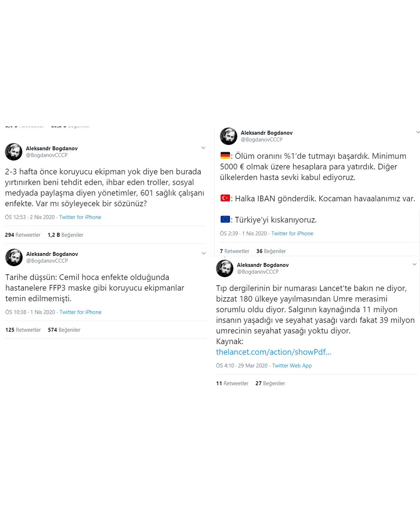420x528 pixels.
Task: View 294 Retweetler list
Action: click(x=23, y=235)
